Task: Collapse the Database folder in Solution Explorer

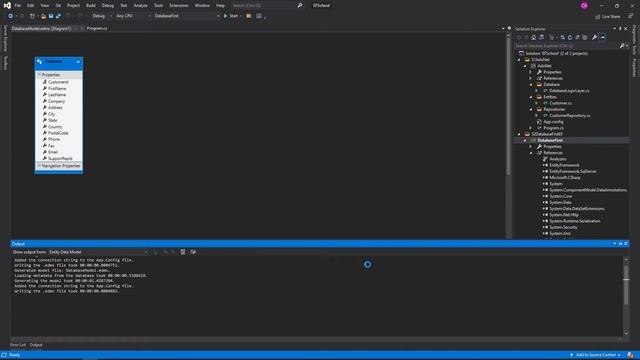Action: pos(531,84)
